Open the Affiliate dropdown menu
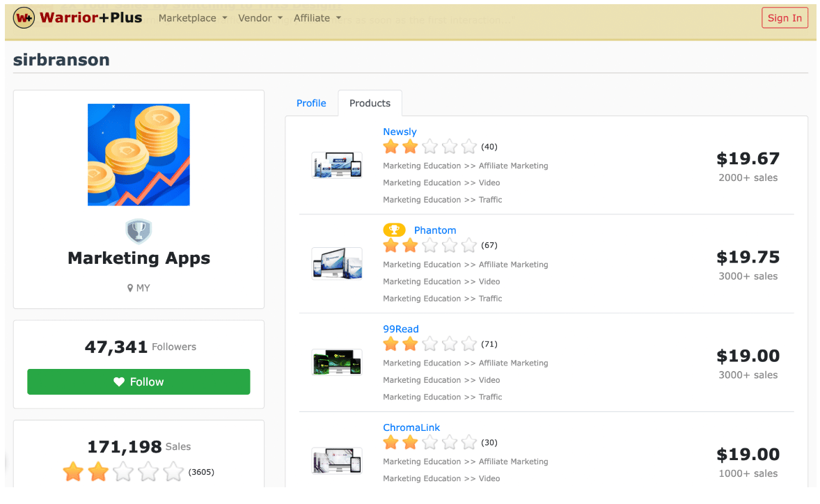The image size is (820, 504). pyautogui.click(x=317, y=18)
